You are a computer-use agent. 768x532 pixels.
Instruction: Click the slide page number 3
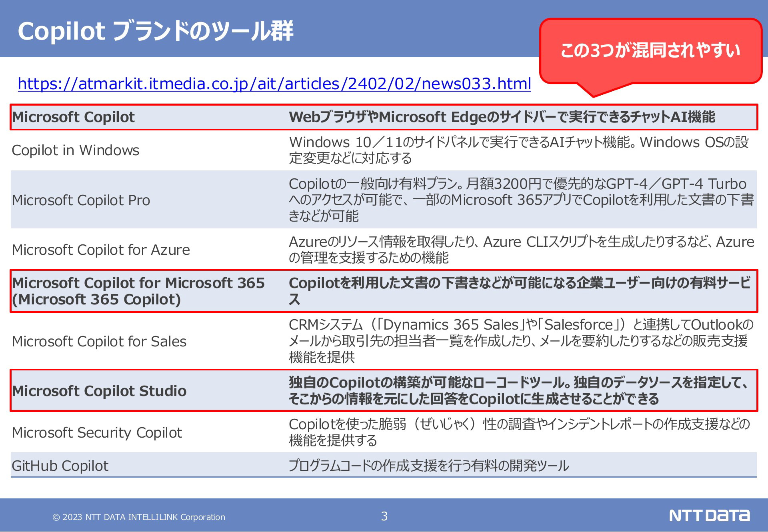pyautogui.click(x=384, y=516)
